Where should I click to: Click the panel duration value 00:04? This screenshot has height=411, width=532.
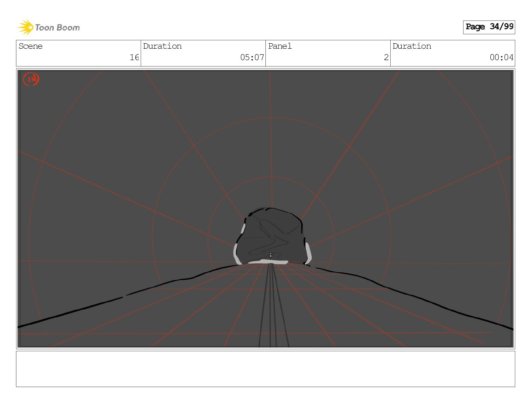[x=501, y=57]
